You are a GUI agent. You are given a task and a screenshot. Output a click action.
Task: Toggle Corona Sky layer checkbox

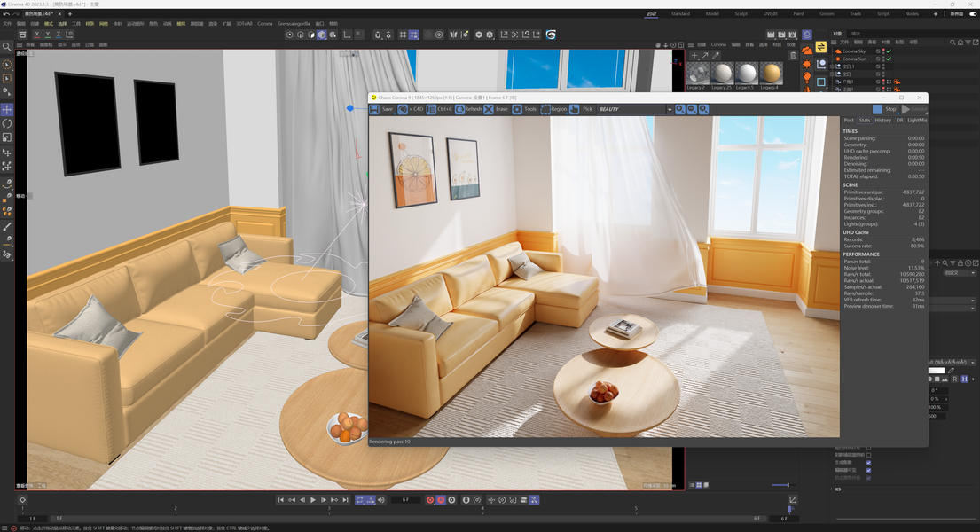point(878,51)
